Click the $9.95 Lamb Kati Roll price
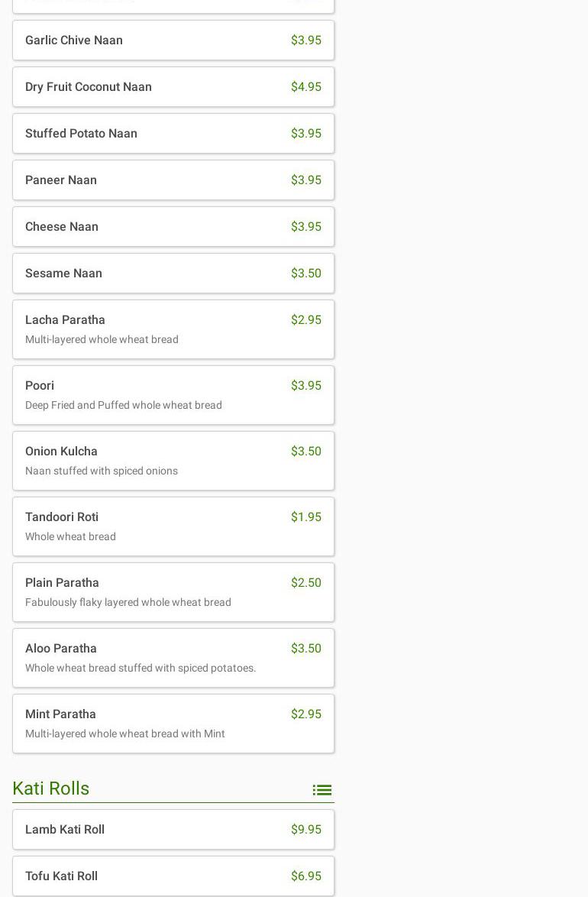Image resolution: width=588 pixels, height=897 pixels. click(305, 830)
